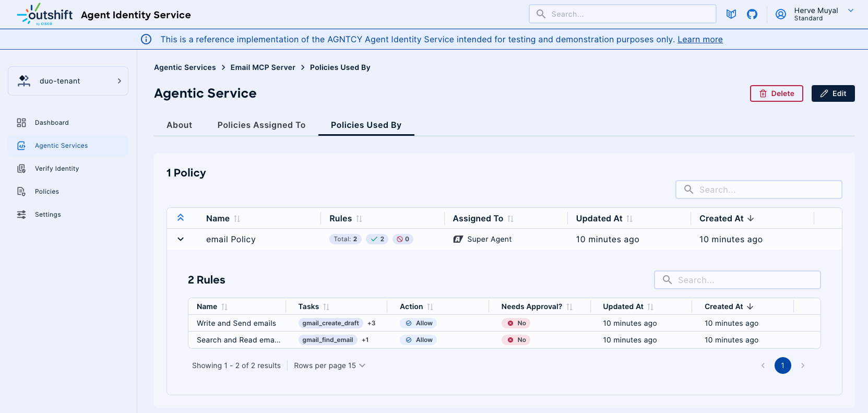Viewport: 868px width, 413px height.
Task: Click Email MCP Server breadcrumb link
Action: [x=263, y=67]
